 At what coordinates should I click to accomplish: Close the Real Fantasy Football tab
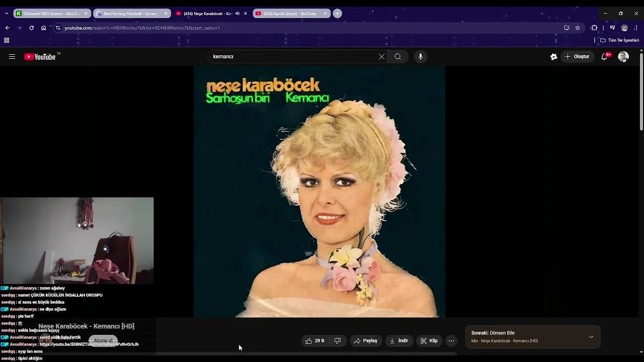166,14
